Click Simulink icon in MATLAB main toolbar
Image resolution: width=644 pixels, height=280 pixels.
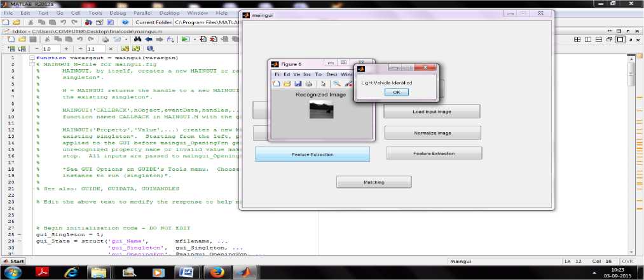click(88, 23)
